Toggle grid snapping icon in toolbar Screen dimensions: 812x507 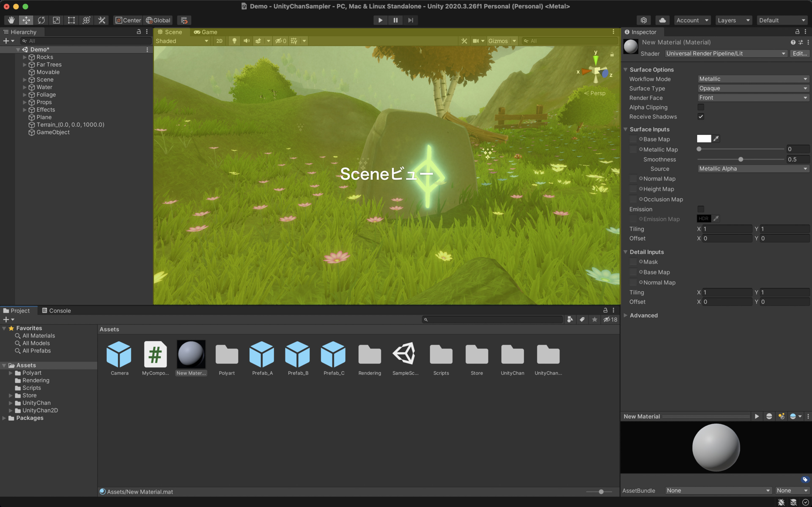pos(184,20)
